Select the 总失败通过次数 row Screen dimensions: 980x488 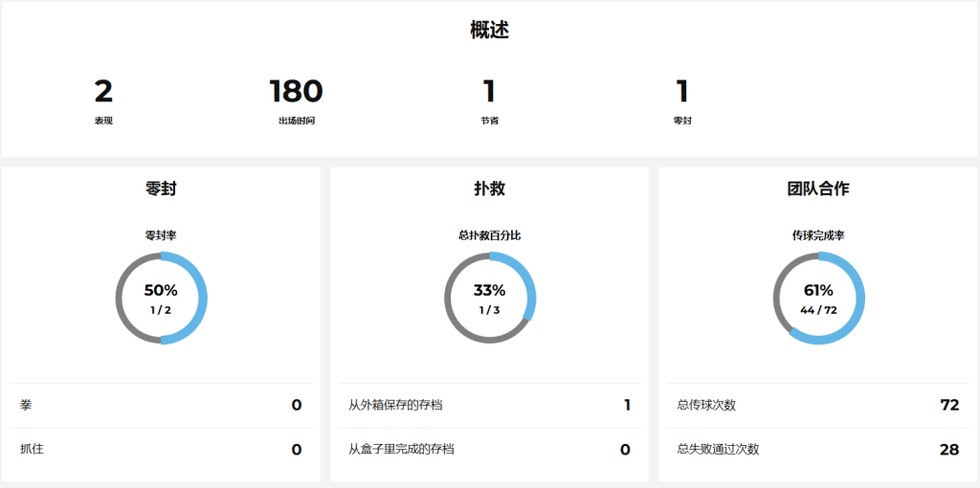pyautogui.click(x=818, y=449)
